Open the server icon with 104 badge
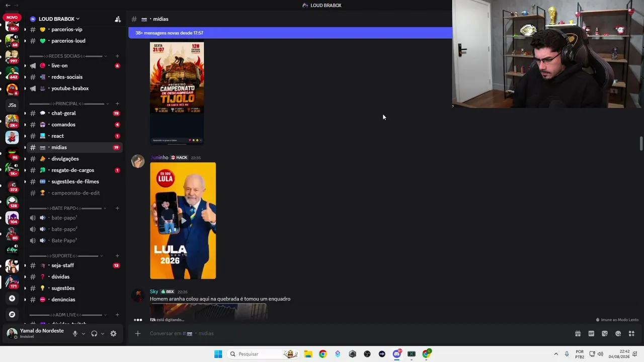The image size is (644, 362). tap(12, 218)
